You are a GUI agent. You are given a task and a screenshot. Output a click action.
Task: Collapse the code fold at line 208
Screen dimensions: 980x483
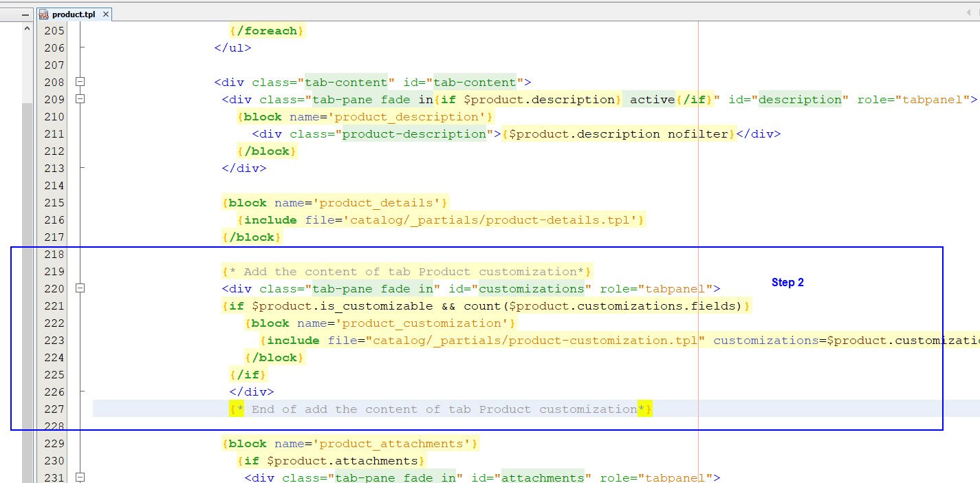tap(80, 82)
